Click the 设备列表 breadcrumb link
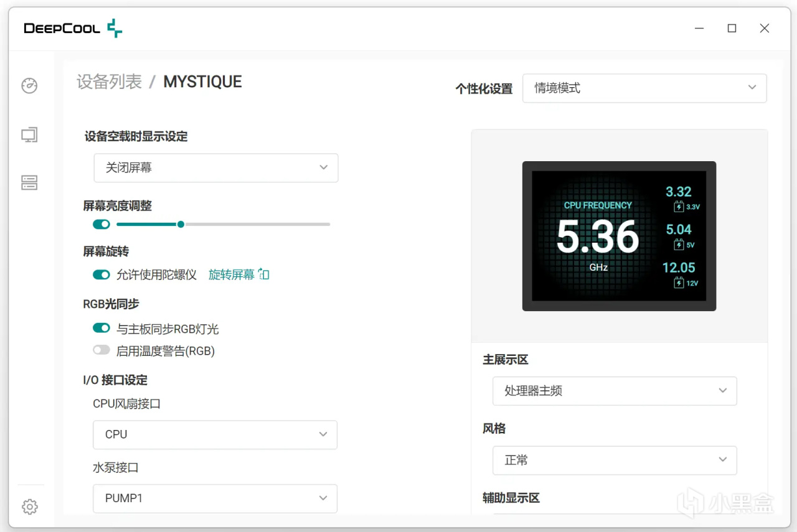Image resolution: width=797 pixels, height=532 pixels. (x=110, y=82)
